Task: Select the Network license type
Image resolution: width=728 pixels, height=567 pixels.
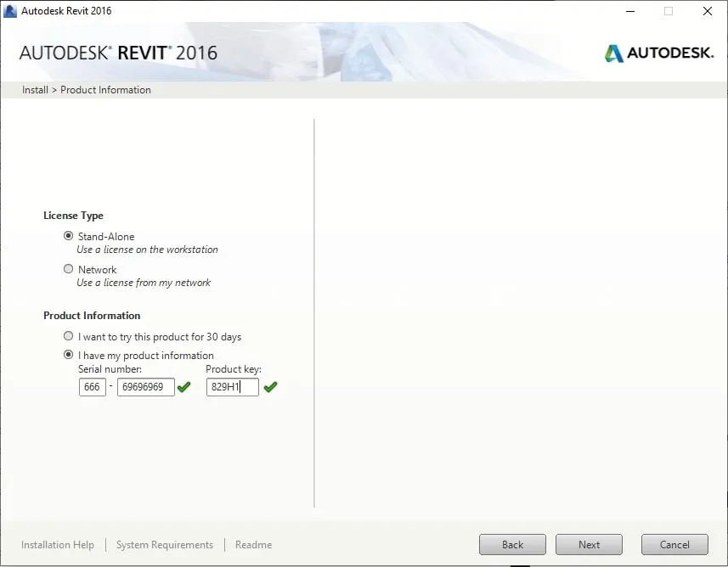Action: point(68,269)
